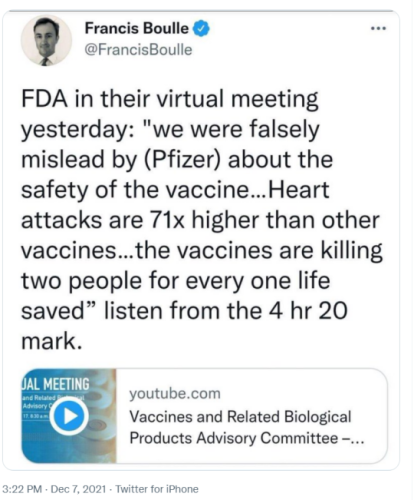
Task: Open the Vaccines and Related Biological card title
Action: (240, 417)
